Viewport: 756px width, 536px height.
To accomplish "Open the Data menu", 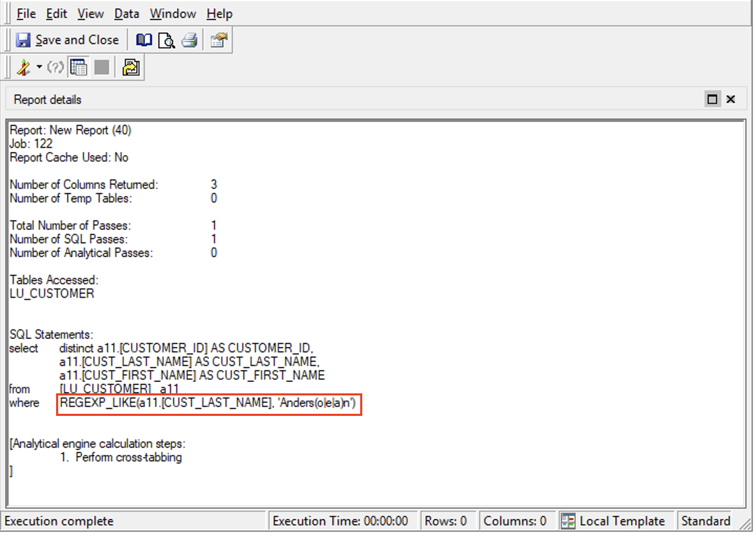I will coord(126,14).
